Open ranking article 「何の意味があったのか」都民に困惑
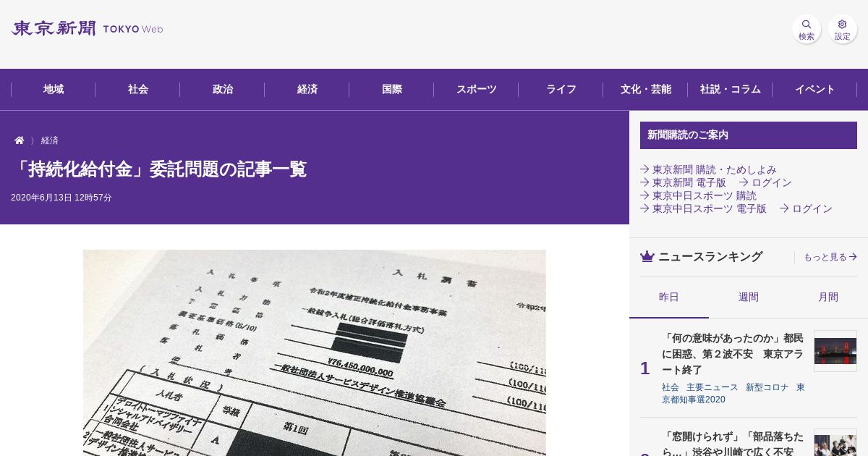868x456 pixels. click(x=733, y=354)
